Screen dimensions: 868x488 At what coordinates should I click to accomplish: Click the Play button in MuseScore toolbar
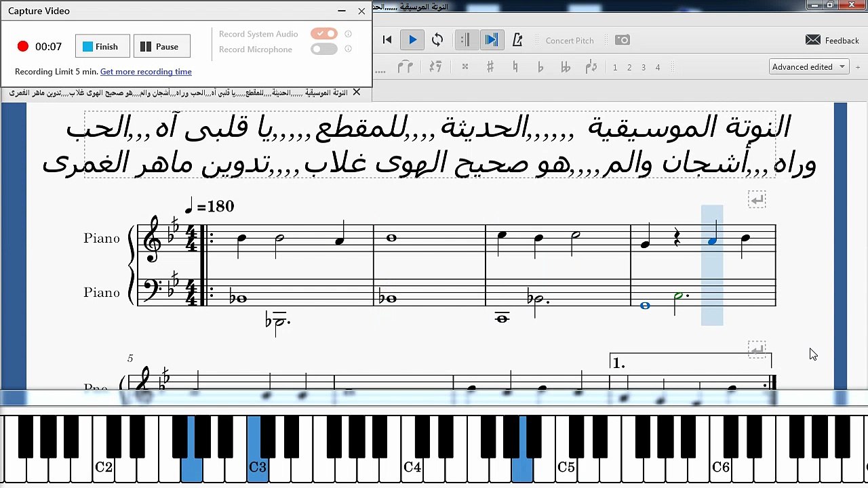point(412,40)
